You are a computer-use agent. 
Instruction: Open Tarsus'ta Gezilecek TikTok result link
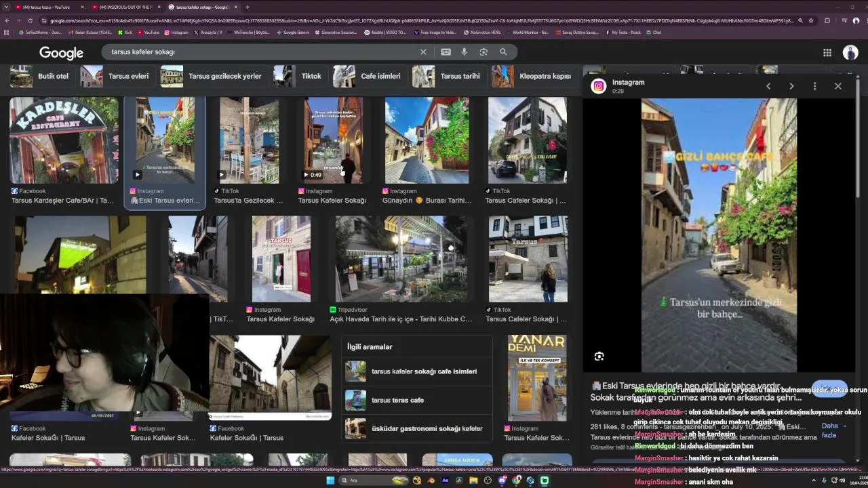click(x=248, y=201)
